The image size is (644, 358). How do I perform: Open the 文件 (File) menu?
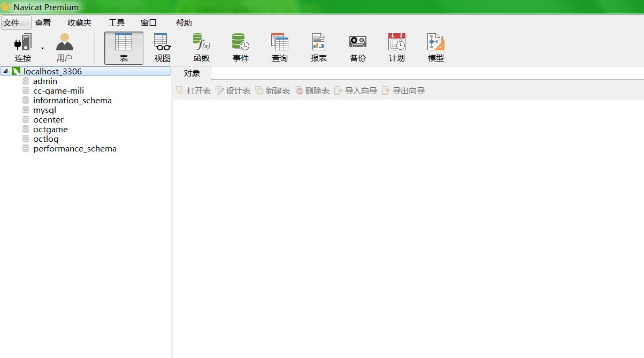click(11, 22)
